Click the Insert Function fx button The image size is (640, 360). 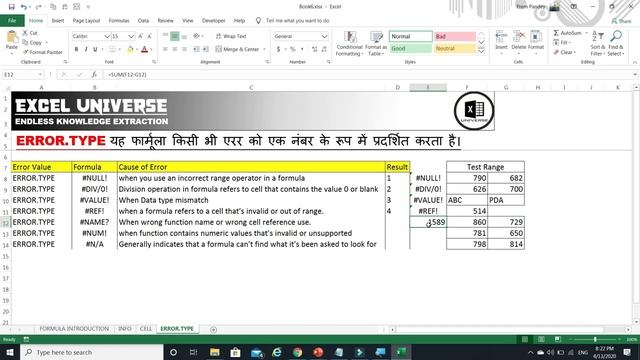tap(94, 75)
